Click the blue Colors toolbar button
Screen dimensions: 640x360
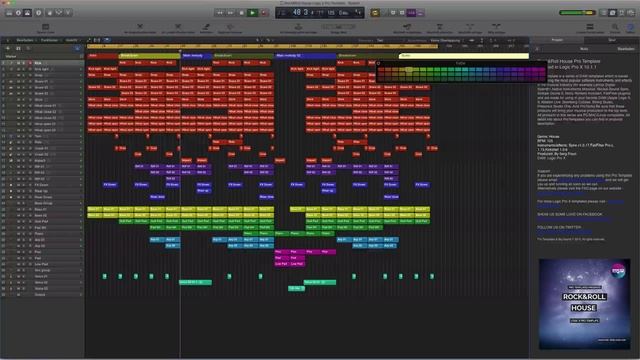click(631, 28)
